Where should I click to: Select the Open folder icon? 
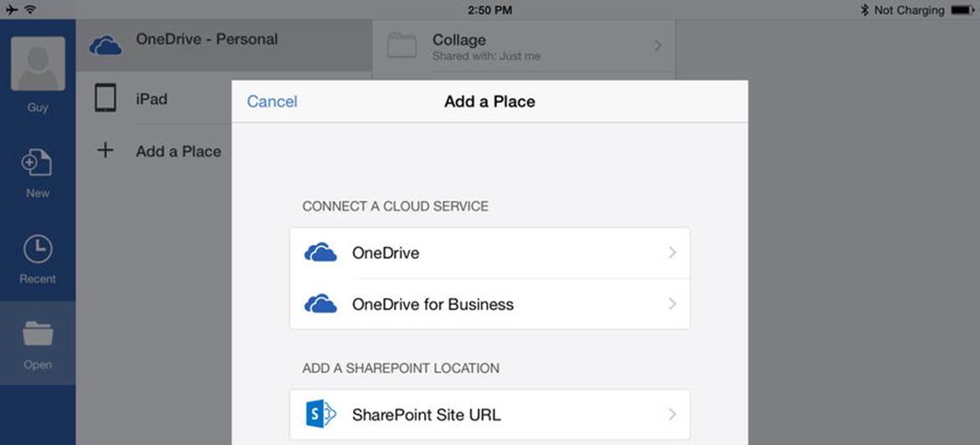[38, 334]
